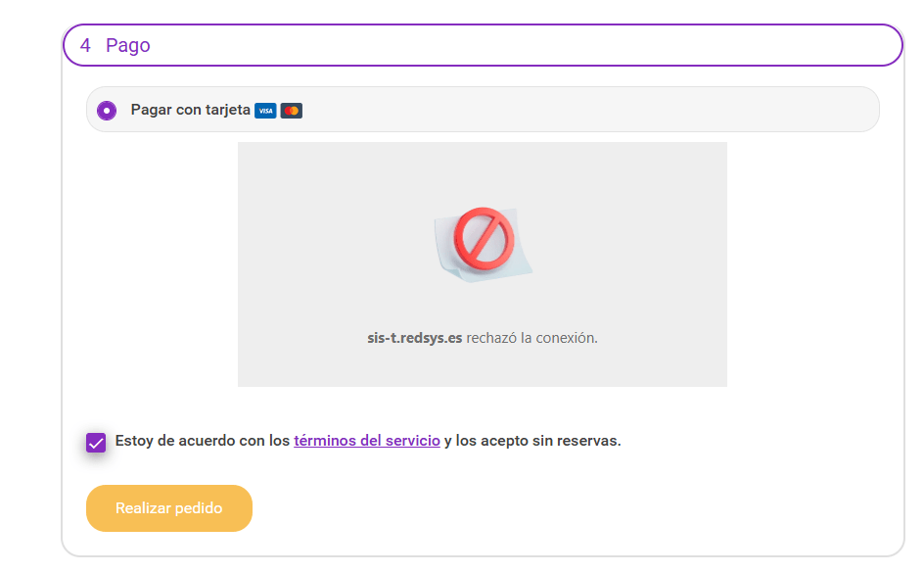Click the Visa card logo
This screenshot has width=924, height=573.
click(x=264, y=111)
